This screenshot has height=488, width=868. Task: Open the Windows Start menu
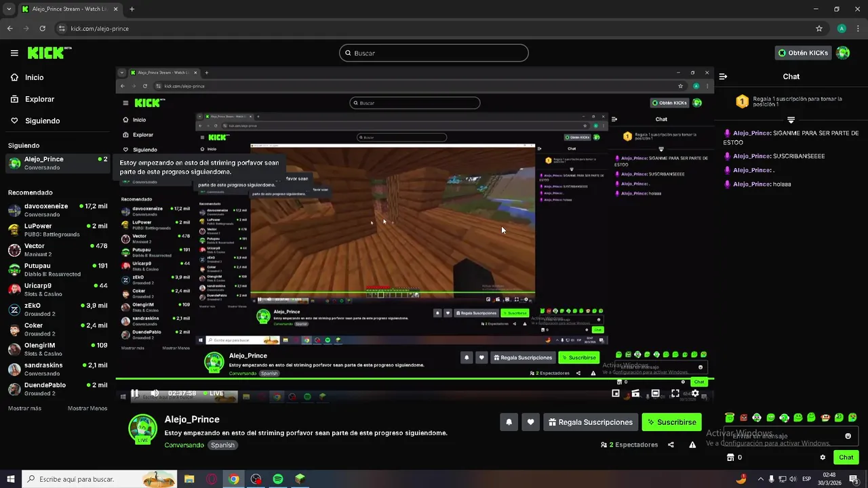[11, 479]
